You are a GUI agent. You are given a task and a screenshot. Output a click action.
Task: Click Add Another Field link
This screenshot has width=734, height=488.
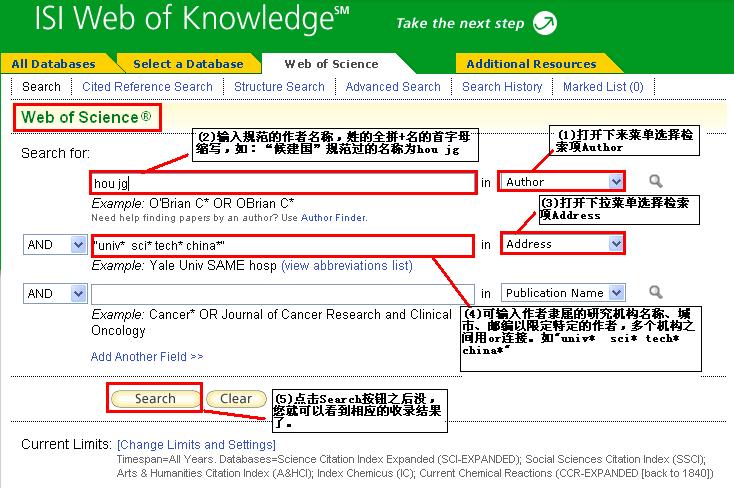click(x=147, y=356)
